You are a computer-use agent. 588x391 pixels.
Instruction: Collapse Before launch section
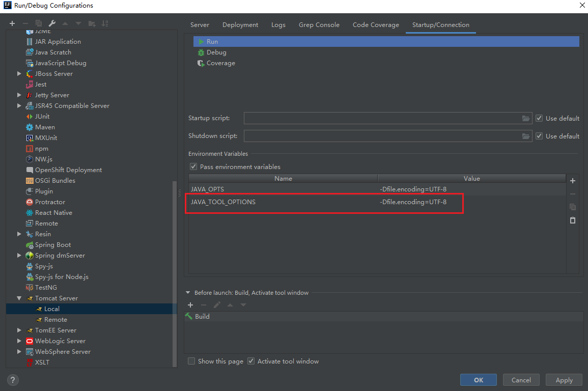pos(188,293)
